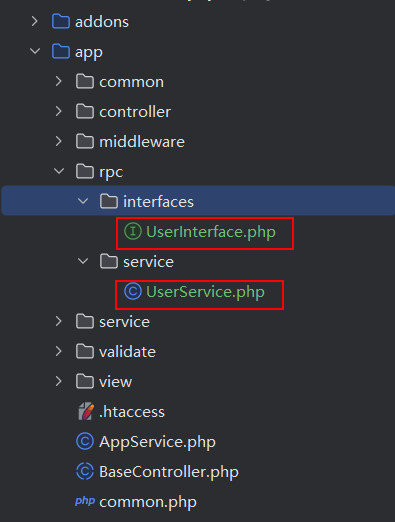
Task: Click the controller folder icon
Action: [x=85, y=112]
